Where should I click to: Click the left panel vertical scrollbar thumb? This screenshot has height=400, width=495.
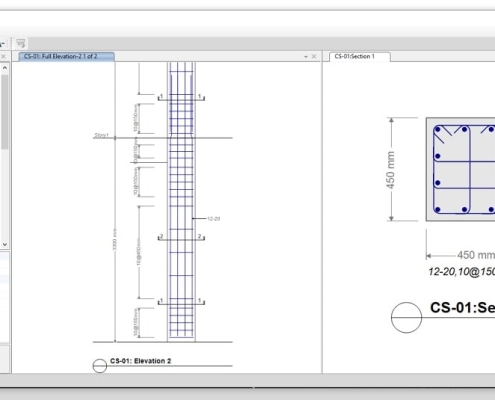(5, 112)
